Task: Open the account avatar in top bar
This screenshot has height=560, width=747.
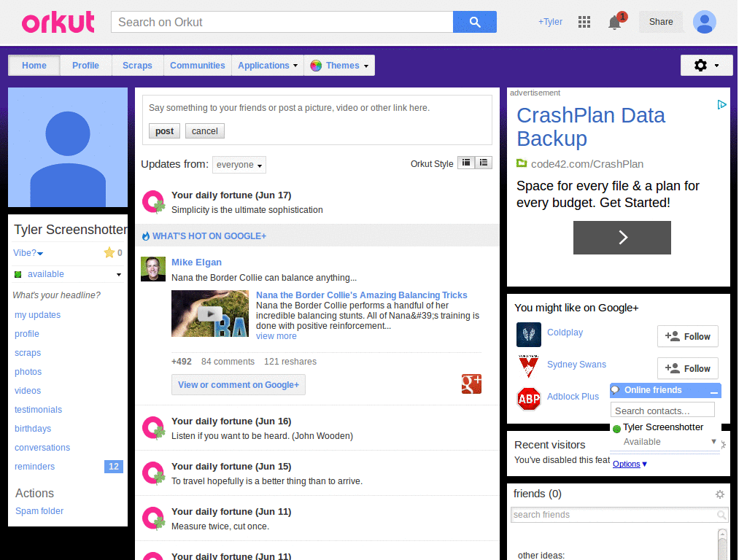Action: 704,22
